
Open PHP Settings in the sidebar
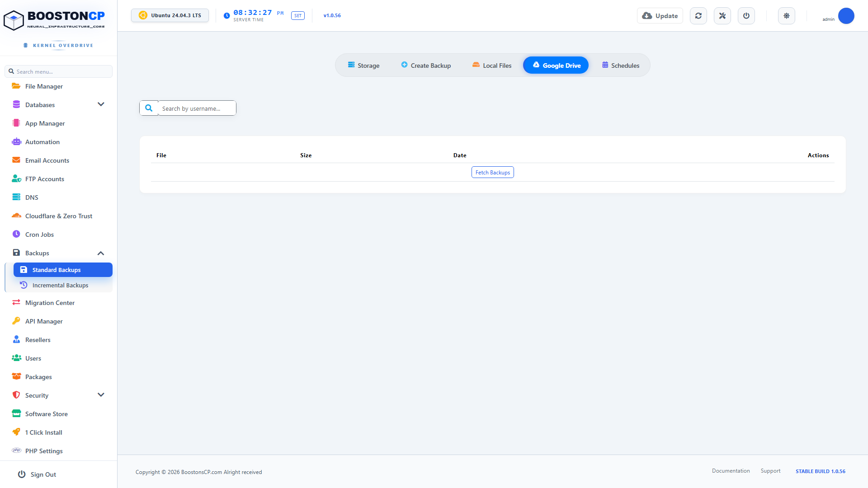pos(59,451)
